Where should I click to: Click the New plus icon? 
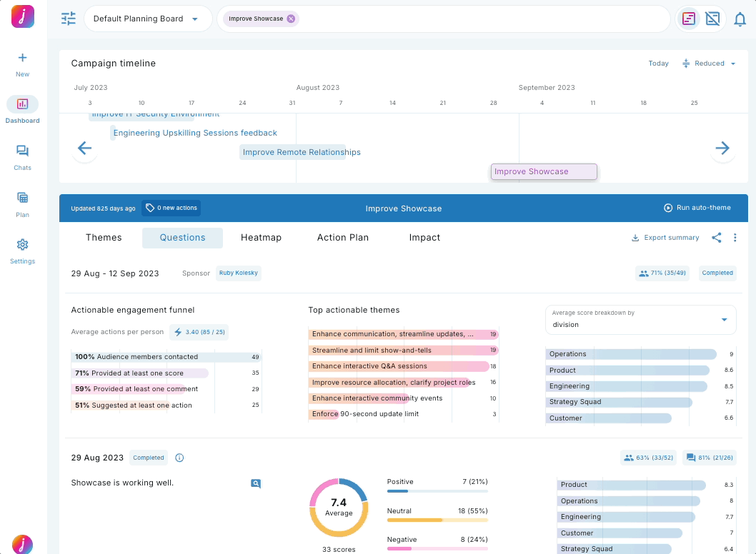[x=22, y=64]
